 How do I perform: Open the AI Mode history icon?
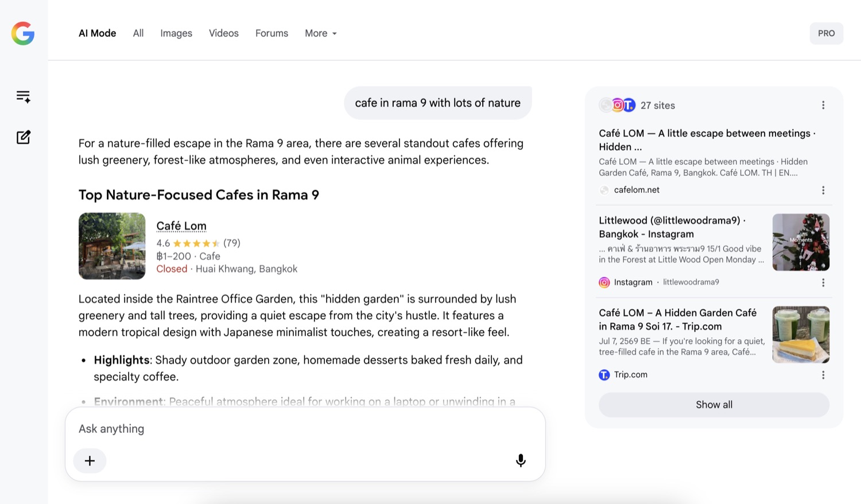tap(24, 96)
